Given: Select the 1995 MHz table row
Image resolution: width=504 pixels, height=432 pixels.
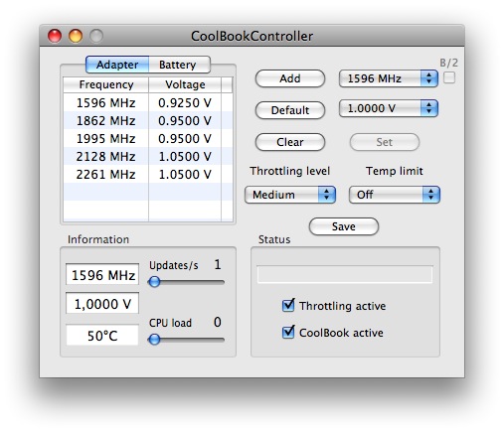Looking at the screenshot, I should point(148,138).
